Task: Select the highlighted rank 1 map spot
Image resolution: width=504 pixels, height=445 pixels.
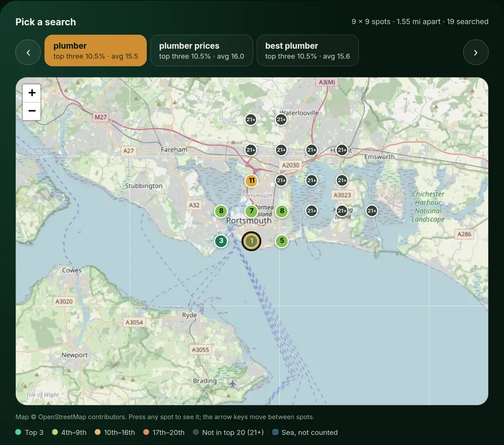Action: (251, 241)
